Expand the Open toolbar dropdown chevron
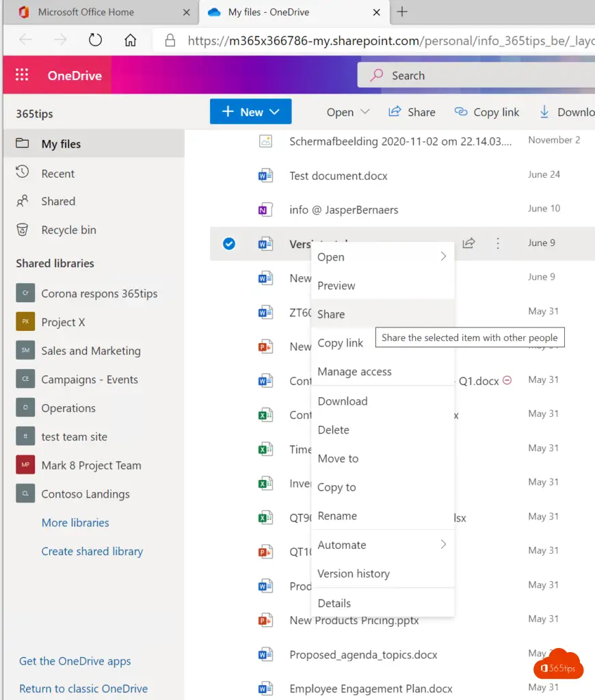 (365, 111)
